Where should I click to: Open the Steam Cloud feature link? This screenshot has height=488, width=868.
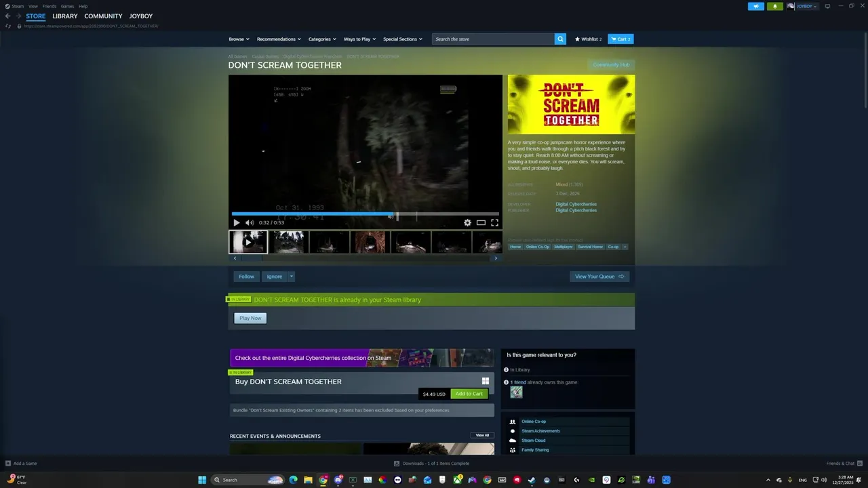[x=533, y=441]
